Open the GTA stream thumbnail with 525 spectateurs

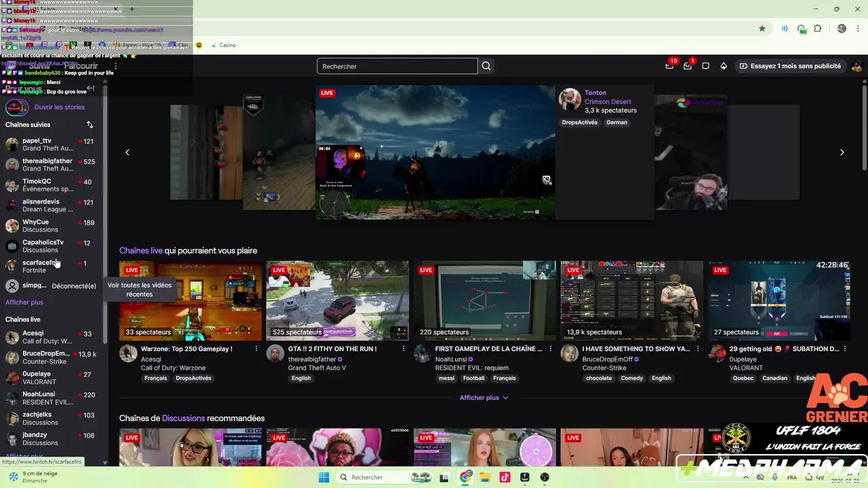coord(338,300)
